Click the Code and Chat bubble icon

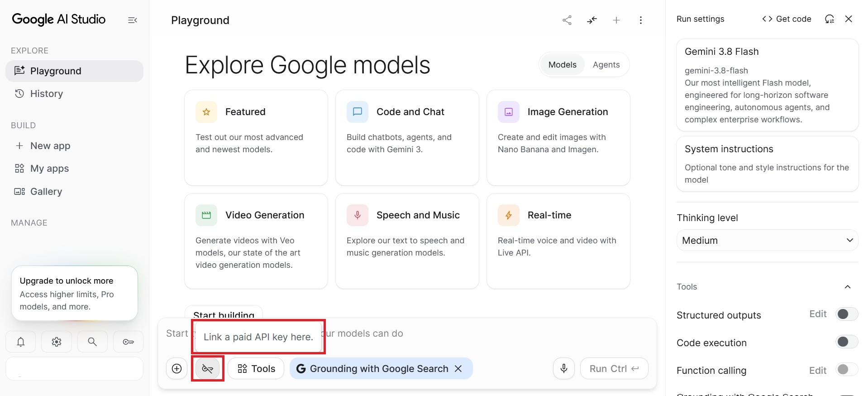[x=358, y=112]
